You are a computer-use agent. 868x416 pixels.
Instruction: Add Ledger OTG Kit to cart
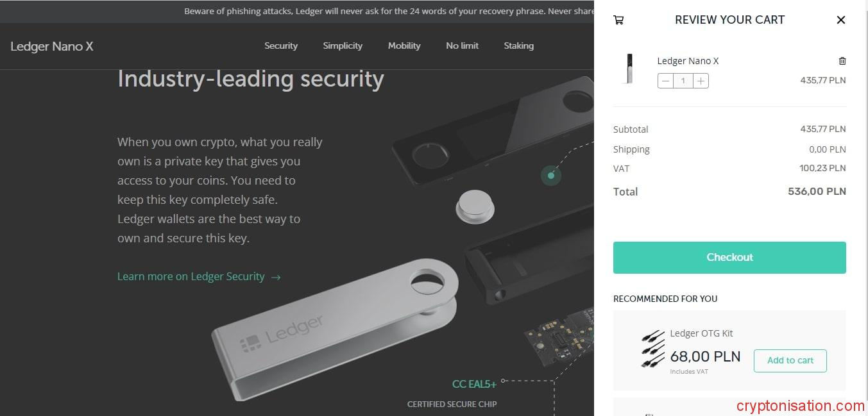point(790,360)
